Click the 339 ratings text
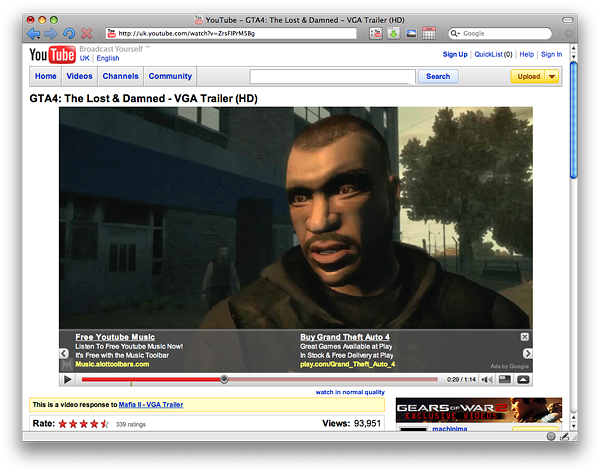The height and width of the screenshot is (472, 600). [x=130, y=424]
